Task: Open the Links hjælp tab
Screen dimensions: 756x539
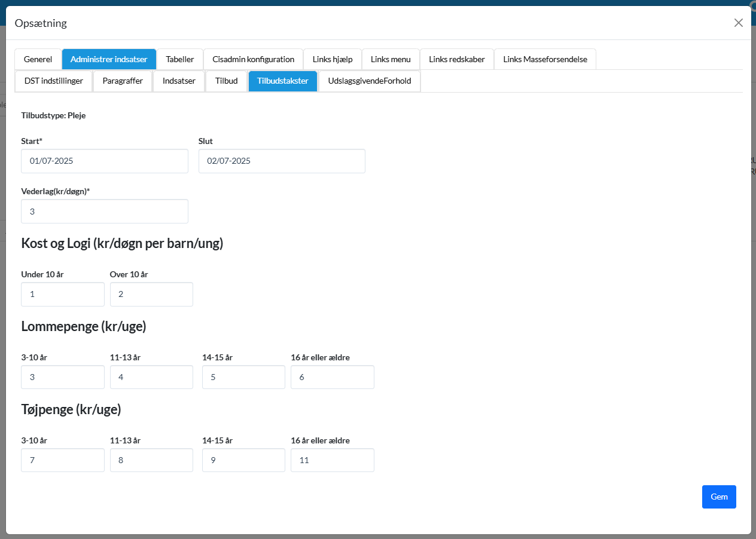Action: [332, 59]
